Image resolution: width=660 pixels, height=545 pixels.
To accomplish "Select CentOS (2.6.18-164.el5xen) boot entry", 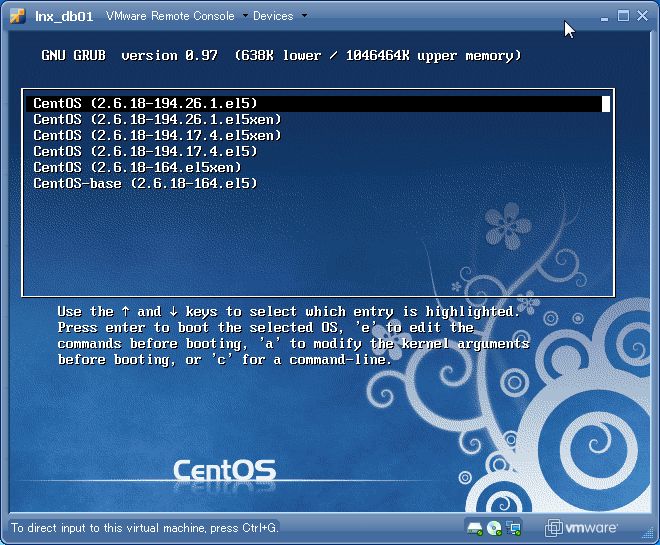I will coord(318,167).
